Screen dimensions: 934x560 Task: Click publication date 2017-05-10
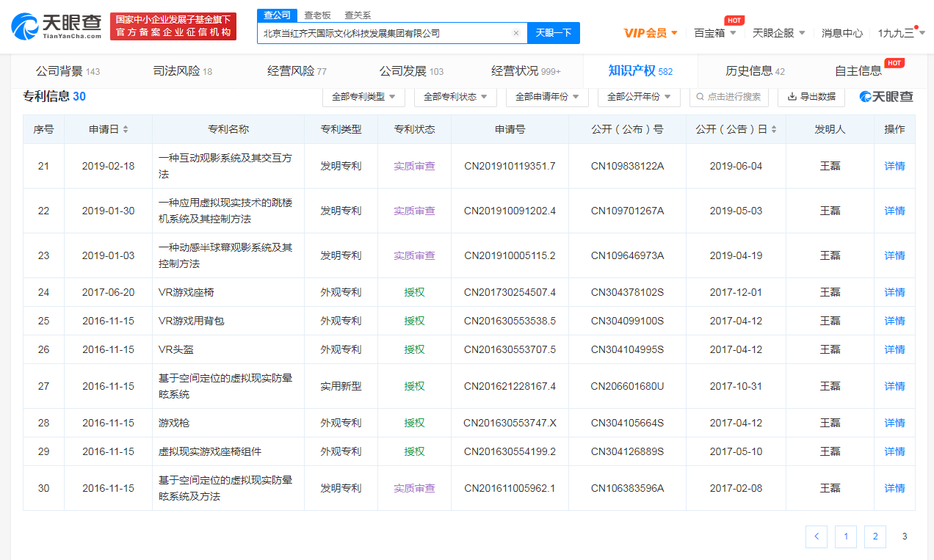point(736,451)
